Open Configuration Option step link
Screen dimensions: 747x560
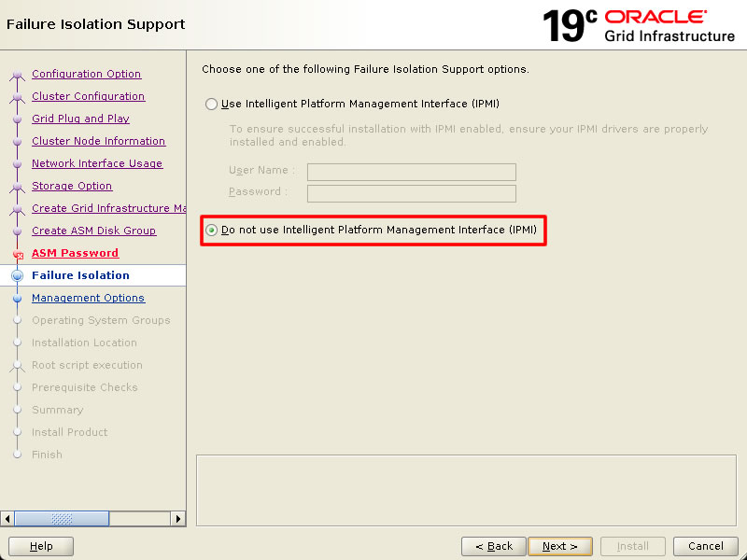coord(86,74)
